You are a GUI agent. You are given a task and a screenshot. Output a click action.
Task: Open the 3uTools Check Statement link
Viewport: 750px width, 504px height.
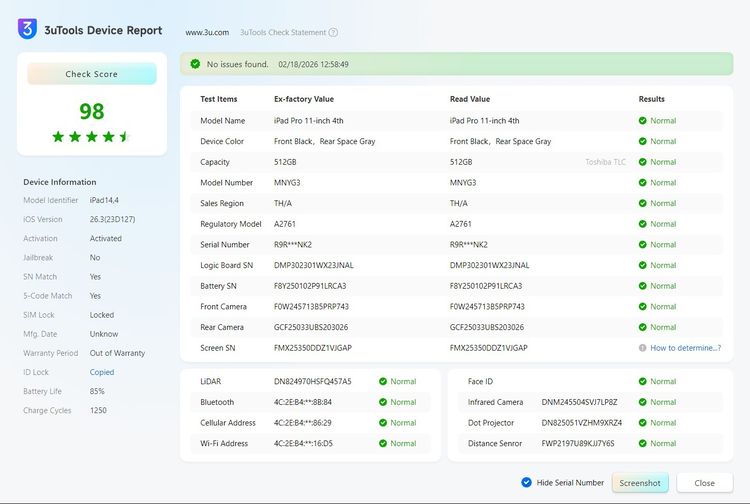click(282, 32)
